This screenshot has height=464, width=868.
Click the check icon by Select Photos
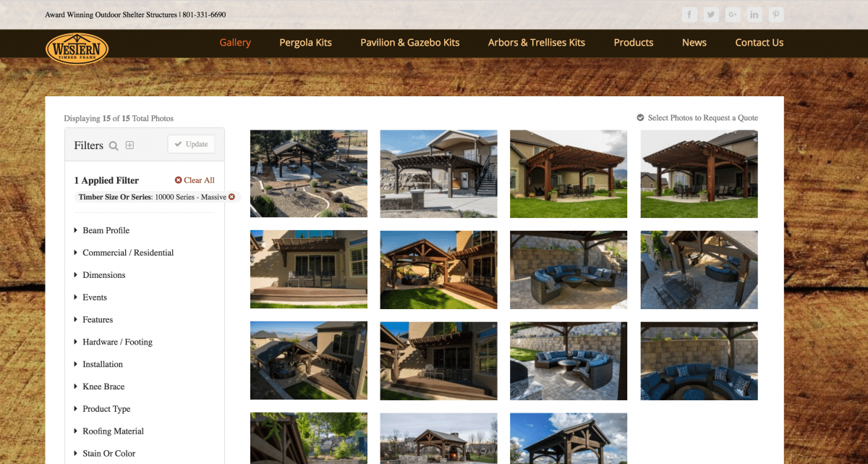pyautogui.click(x=640, y=118)
